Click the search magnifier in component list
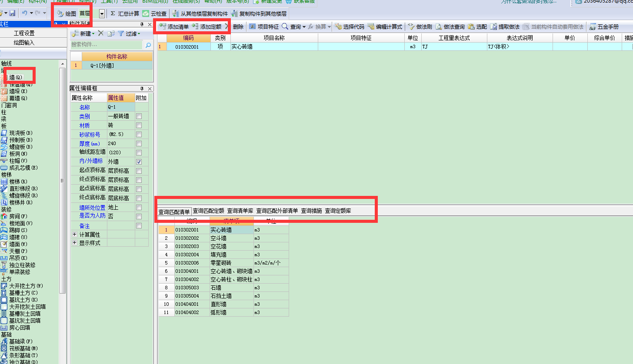Viewport: 633px width, 364px height. point(148,45)
